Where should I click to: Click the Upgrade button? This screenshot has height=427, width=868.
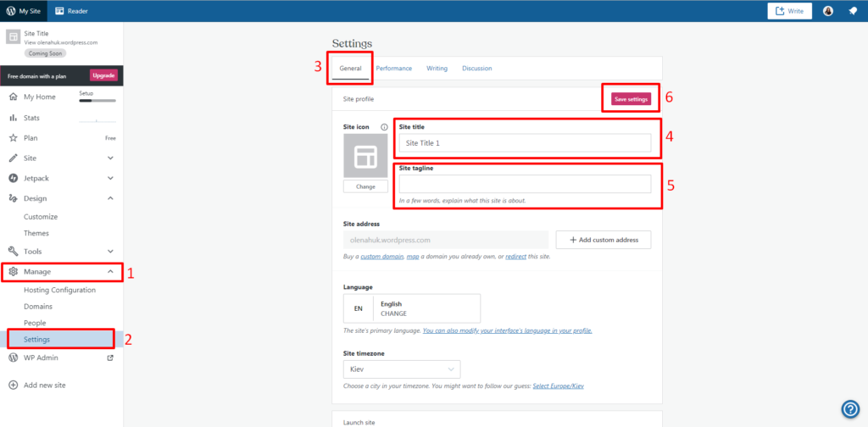click(103, 75)
